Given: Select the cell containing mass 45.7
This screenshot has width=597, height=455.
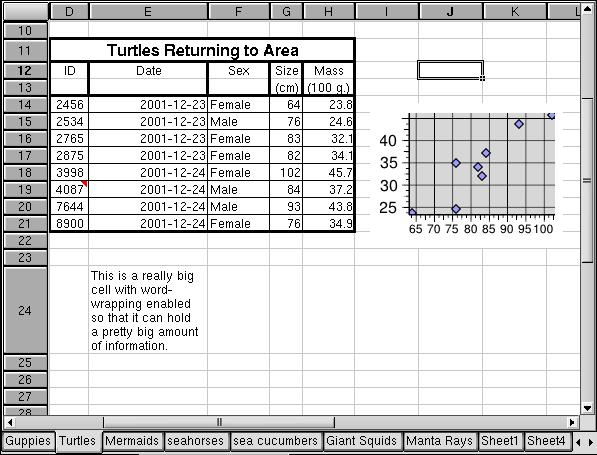Looking at the screenshot, I should pyautogui.click(x=329, y=172).
